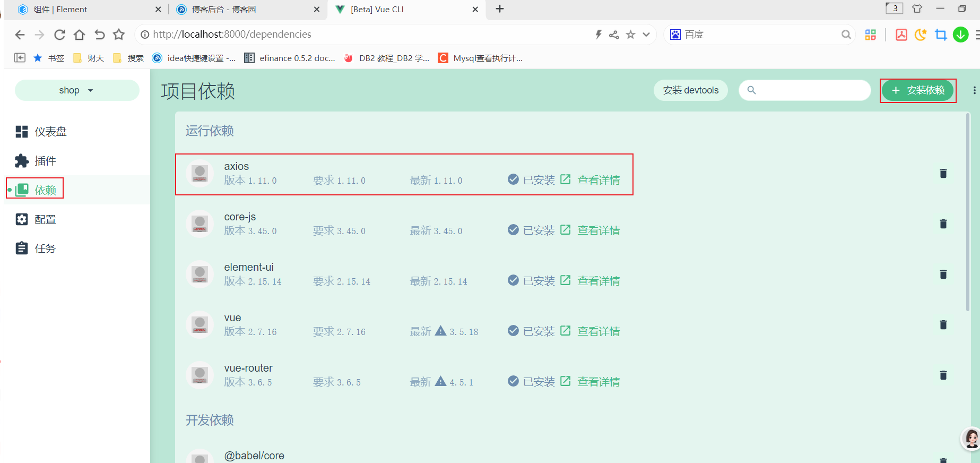Go back with the browser back arrow
Screen dimensions: 980x463
(x=20, y=35)
